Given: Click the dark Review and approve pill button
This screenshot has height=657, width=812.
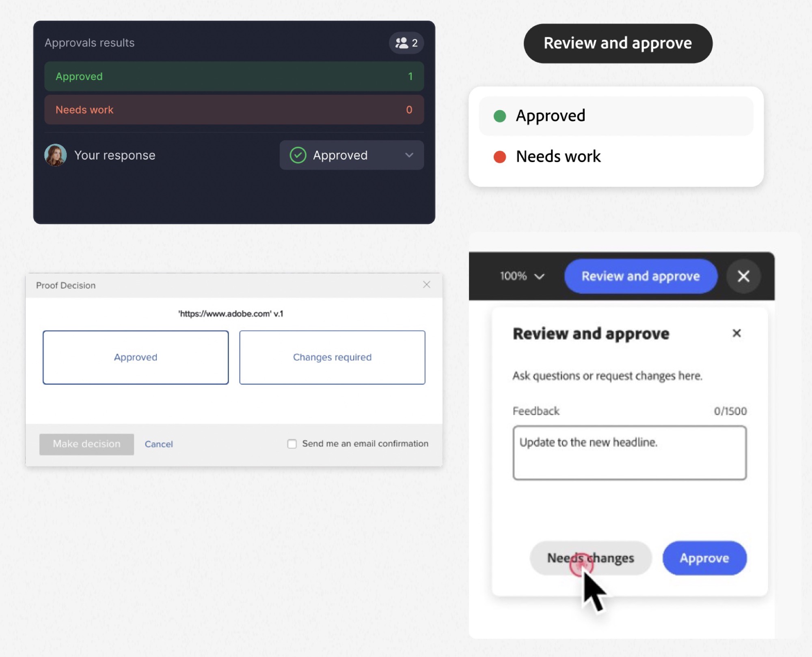Looking at the screenshot, I should click(x=618, y=43).
